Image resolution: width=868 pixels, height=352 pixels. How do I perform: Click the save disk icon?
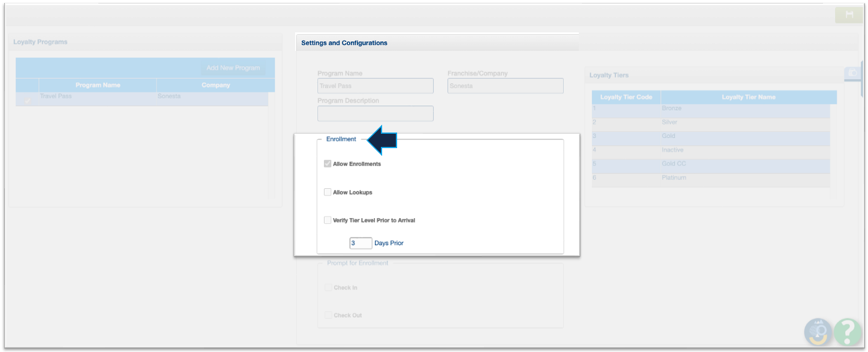[x=849, y=15]
